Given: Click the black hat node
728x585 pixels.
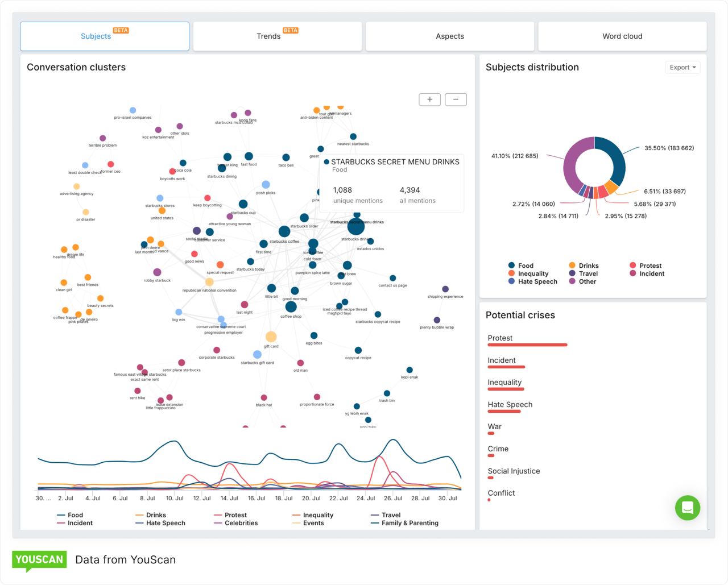Looking at the screenshot, I should pyautogui.click(x=264, y=397).
